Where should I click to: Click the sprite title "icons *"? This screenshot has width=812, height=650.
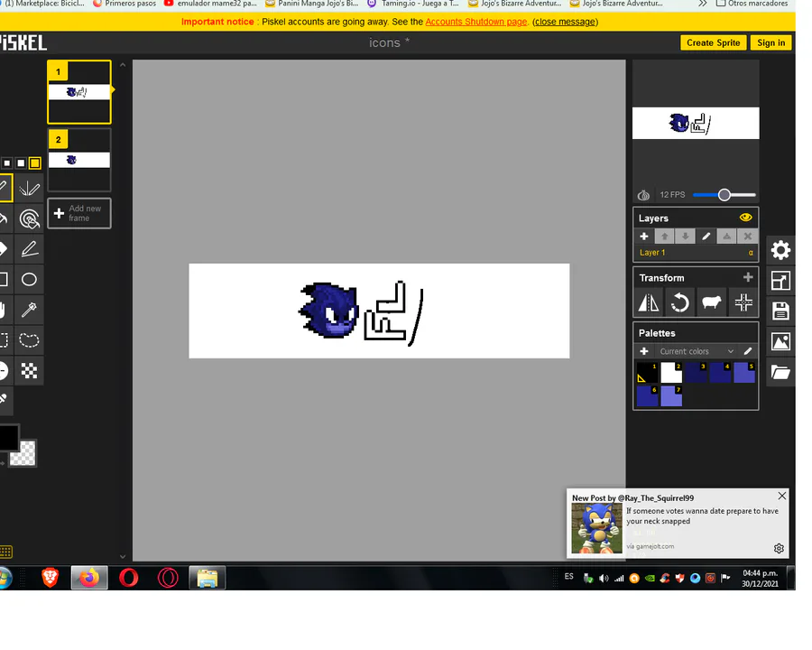[389, 42]
